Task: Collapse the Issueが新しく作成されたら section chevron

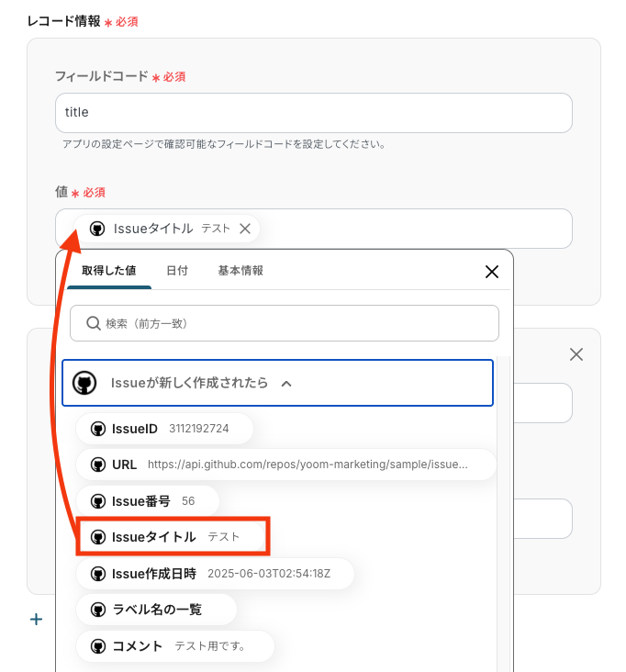Action: (x=286, y=384)
